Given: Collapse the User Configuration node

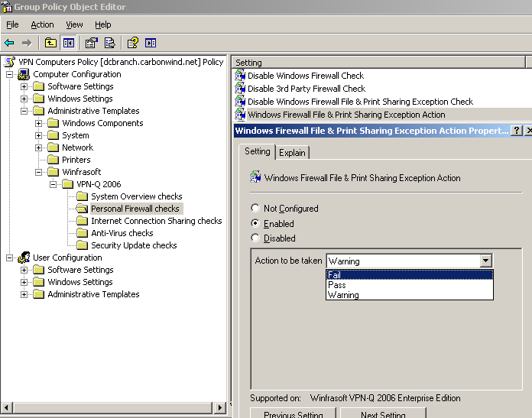Looking at the screenshot, I should pyautogui.click(x=10, y=258).
